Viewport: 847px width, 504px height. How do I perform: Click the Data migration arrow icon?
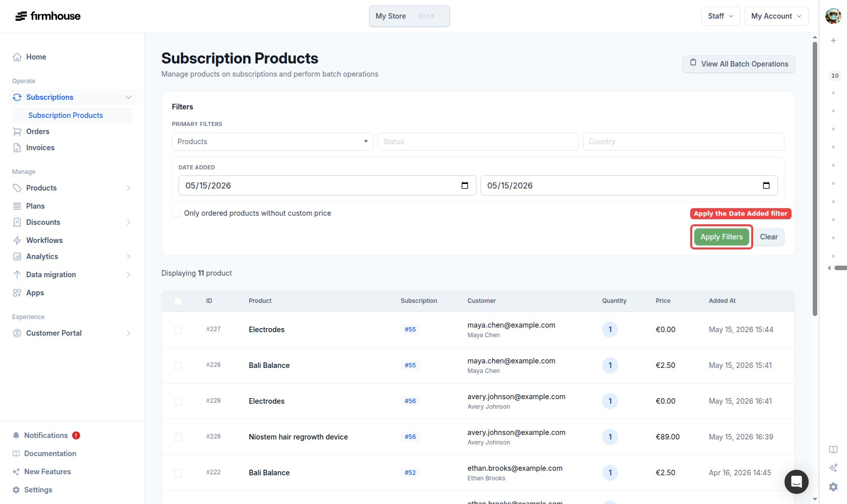(17, 275)
